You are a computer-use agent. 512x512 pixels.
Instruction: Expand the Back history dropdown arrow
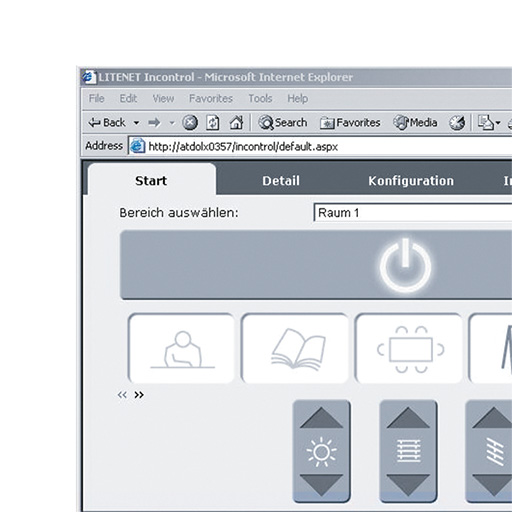(136, 123)
